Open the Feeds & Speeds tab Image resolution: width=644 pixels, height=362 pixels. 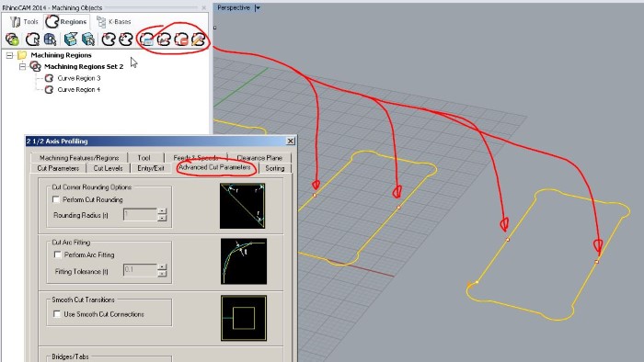click(x=195, y=158)
